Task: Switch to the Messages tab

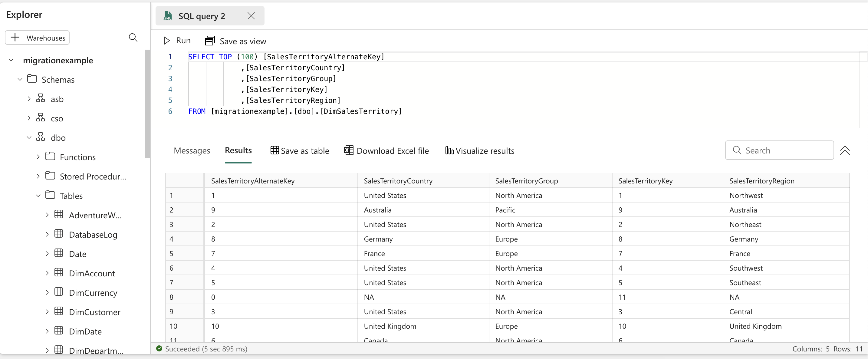Action: (192, 151)
